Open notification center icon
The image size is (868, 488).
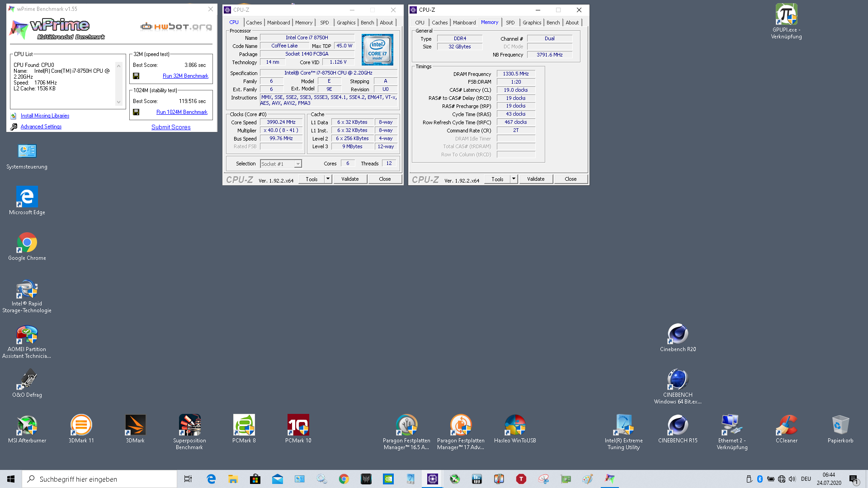click(x=854, y=479)
